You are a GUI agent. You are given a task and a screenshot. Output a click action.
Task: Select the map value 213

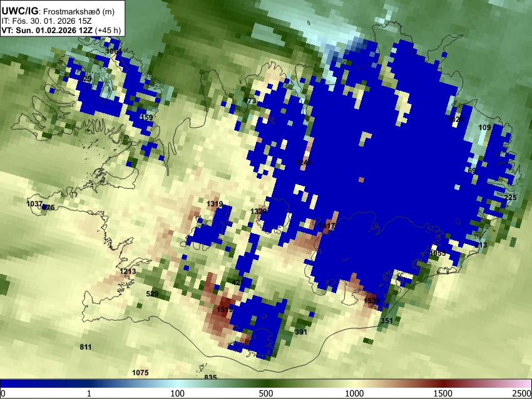(x=481, y=245)
